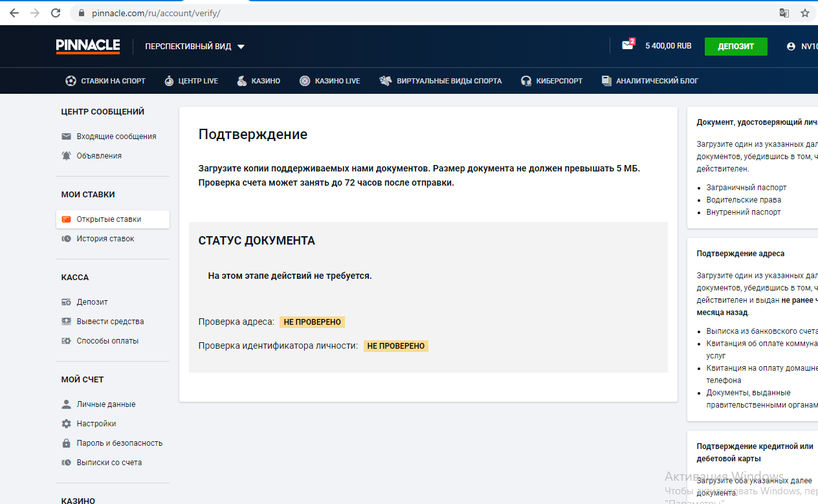
Task: Click the user account profile icon
Action: (x=790, y=47)
